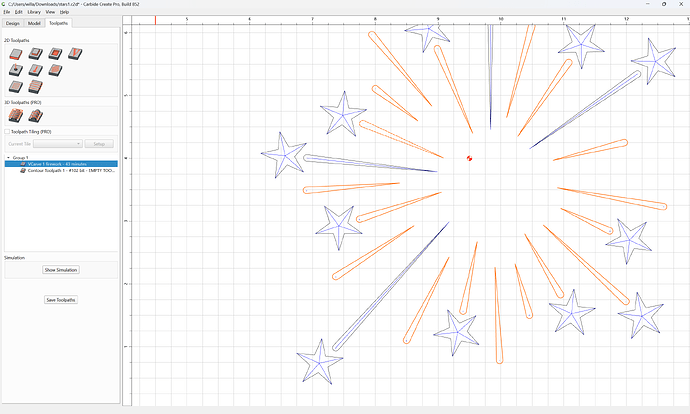Open the Help menu
Viewport: 690px width, 414px height.
(x=64, y=12)
